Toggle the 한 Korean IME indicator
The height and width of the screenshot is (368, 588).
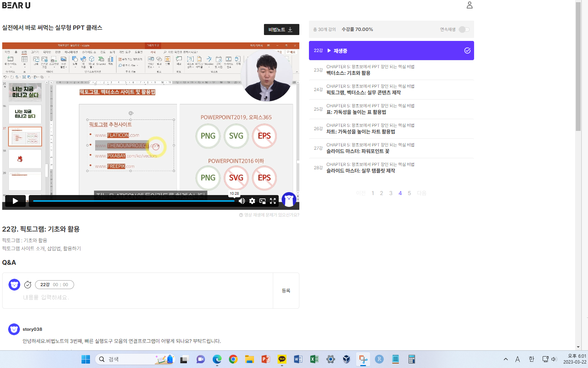pos(531,359)
